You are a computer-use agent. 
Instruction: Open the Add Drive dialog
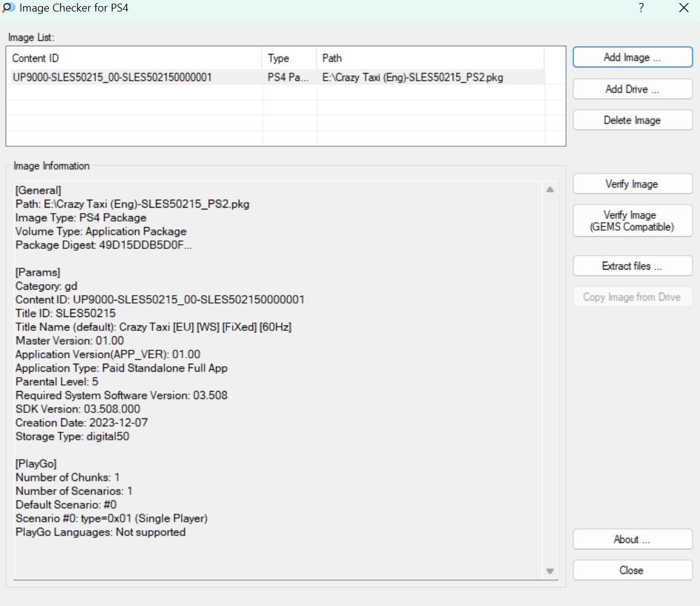coord(632,89)
